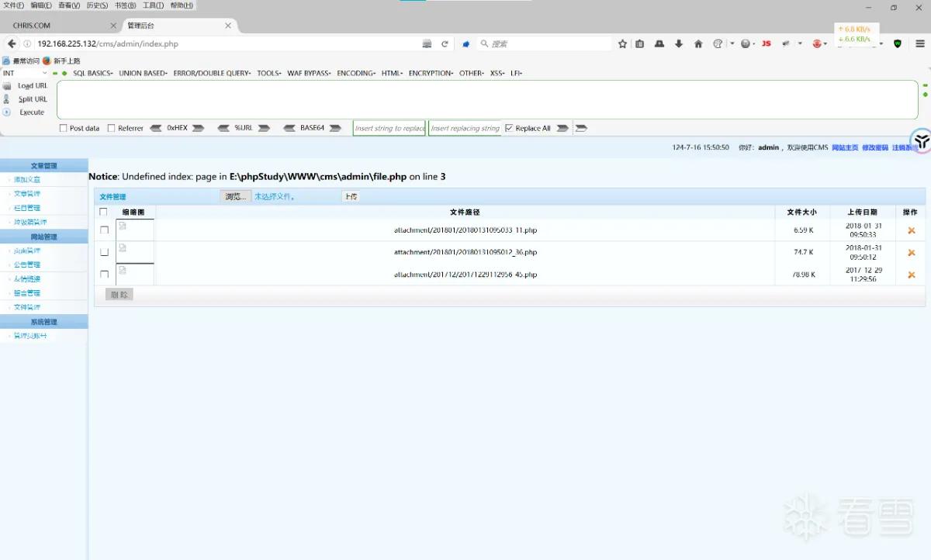This screenshot has width=931, height=560.
Task: Click the JS toggle icon in toolbar
Action: [x=766, y=44]
